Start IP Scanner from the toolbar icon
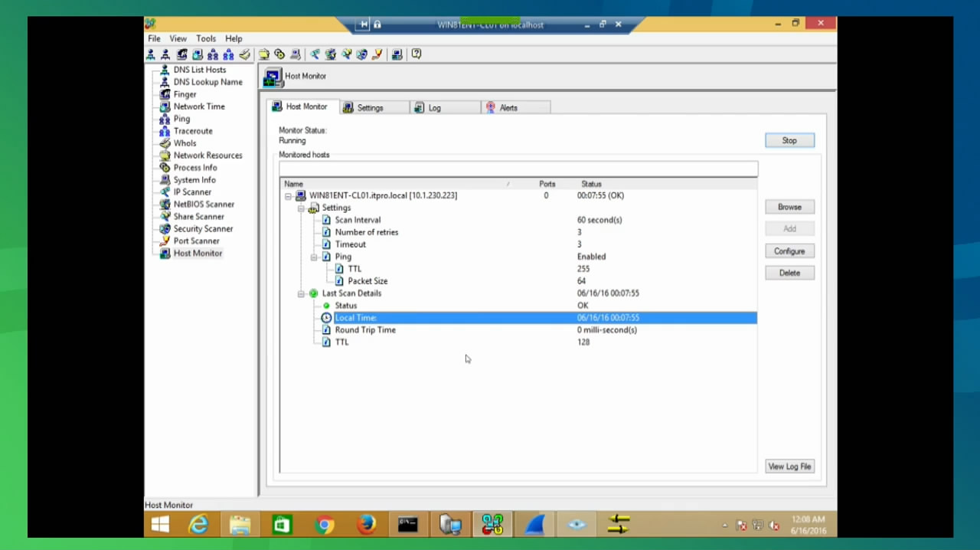The image size is (980, 550). [x=315, y=54]
